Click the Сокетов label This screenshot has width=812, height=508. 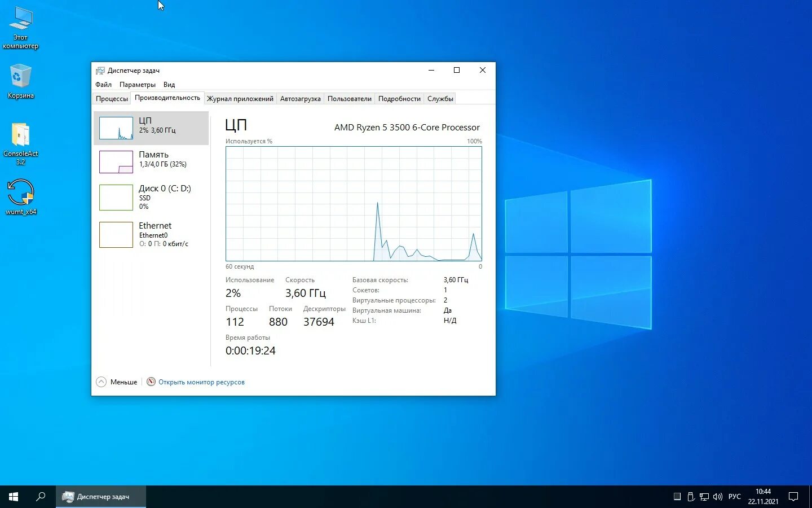point(366,290)
